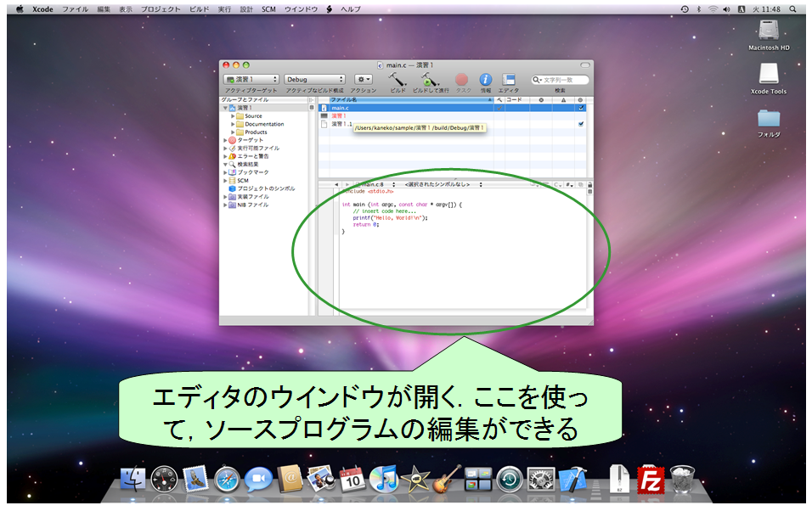The height and width of the screenshot is (511, 812).
Task: Launch iTunes from the Dock
Action: [x=384, y=479]
